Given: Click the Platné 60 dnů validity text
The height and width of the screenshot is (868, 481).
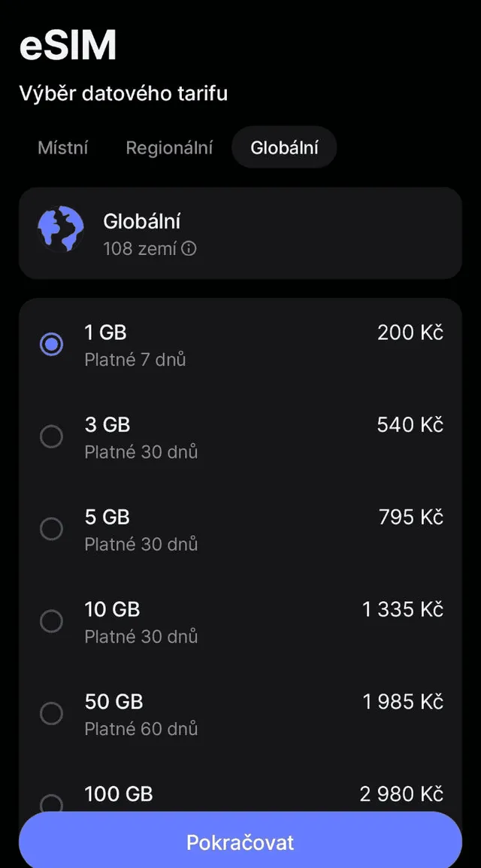Looking at the screenshot, I should [x=141, y=729].
